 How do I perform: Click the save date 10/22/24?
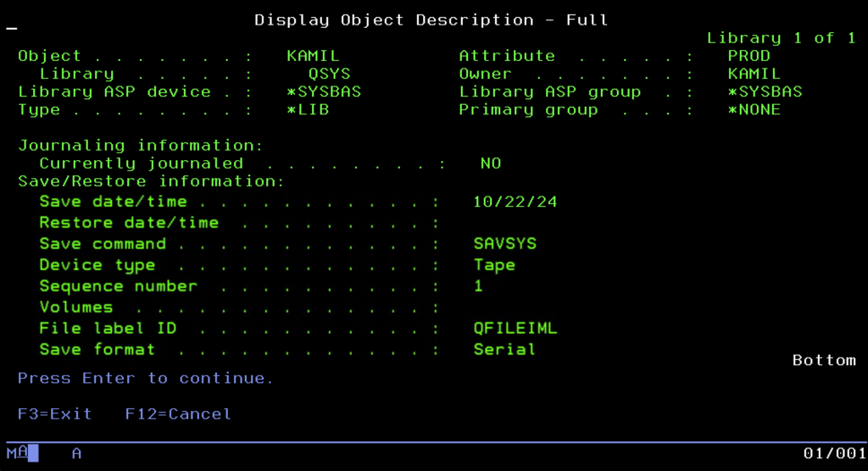(x=515, y=202)
